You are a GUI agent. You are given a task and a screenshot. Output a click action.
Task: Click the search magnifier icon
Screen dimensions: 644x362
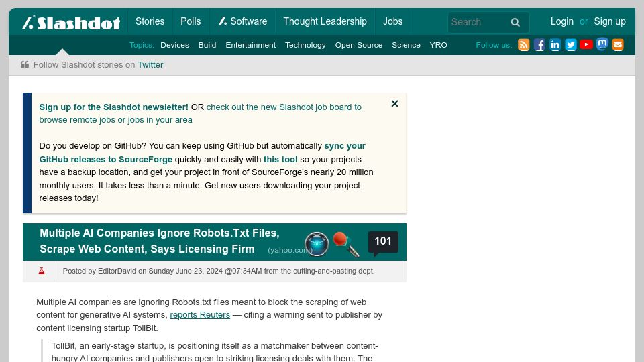coord(515,23)
